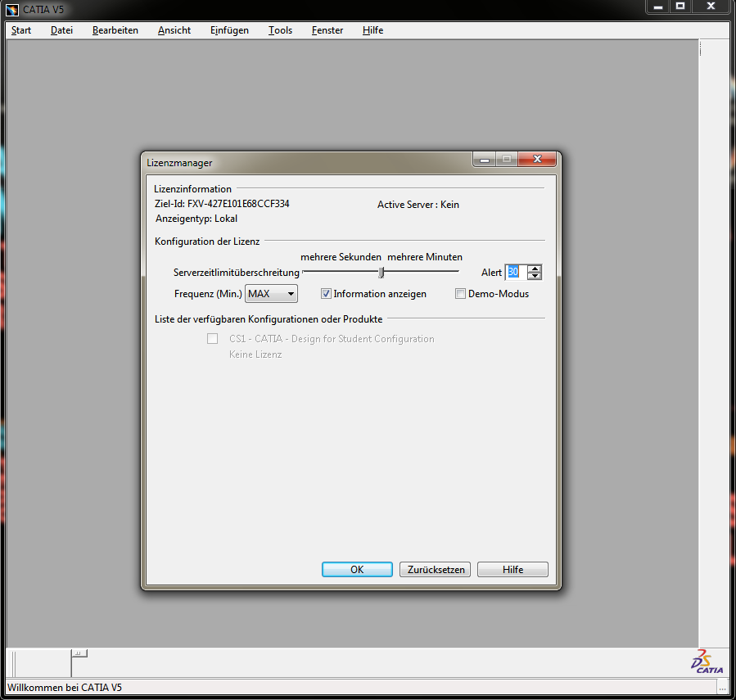Close the Lizenzmanager dialog
Viewport: 736px width, 700px height.
point(537,159)
